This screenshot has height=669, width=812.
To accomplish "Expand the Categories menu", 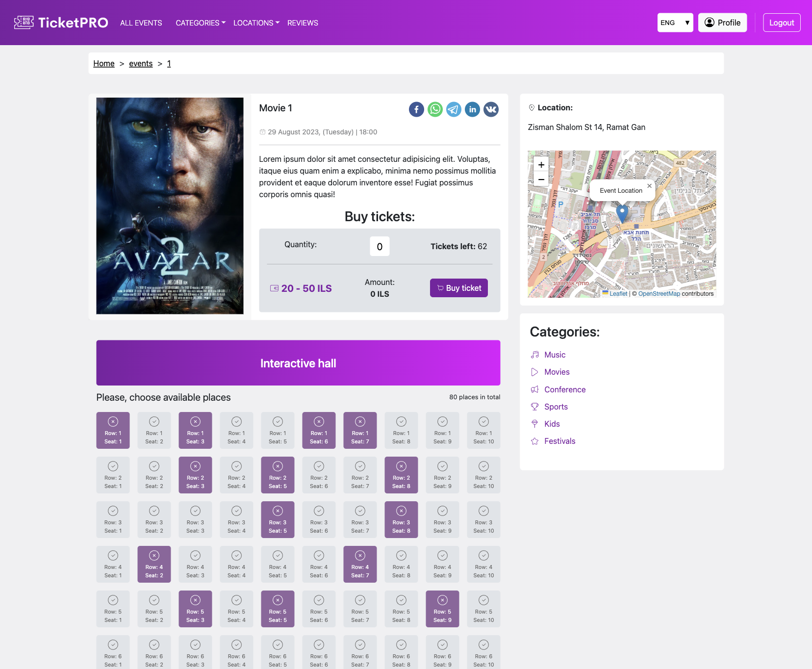I will [x=201, y=23].
